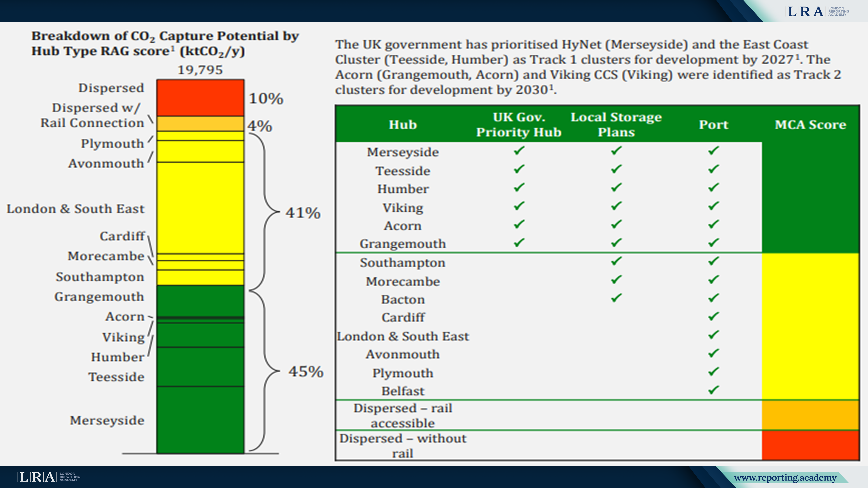
Task: Click the "Dispersed – without rail" row label
Action: [403, 446]
